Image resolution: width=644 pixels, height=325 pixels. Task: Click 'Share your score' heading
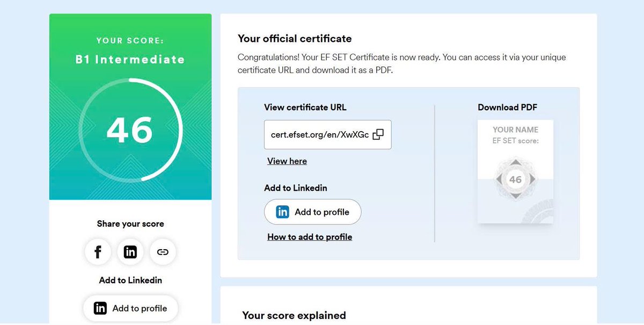(x=130, y=224)
